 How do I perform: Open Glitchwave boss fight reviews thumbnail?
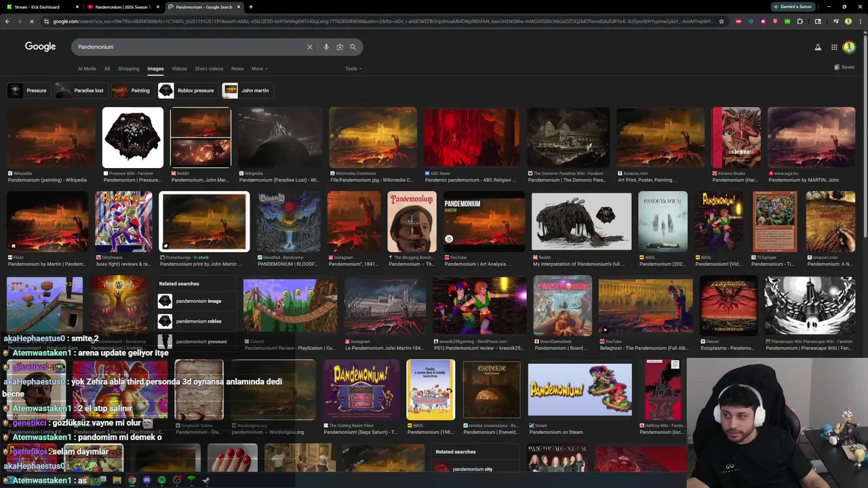pyautogui.click(x=124, y=222)
